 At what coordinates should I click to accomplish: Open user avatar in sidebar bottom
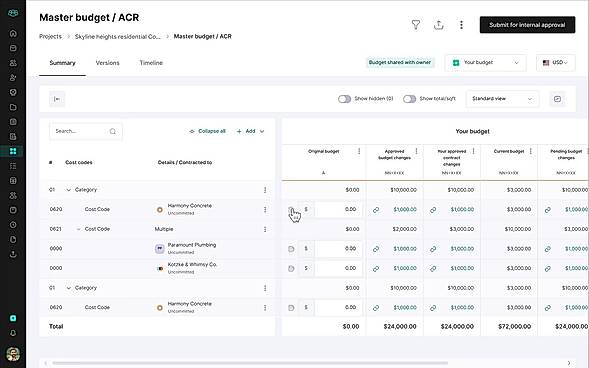pos(13,354)
